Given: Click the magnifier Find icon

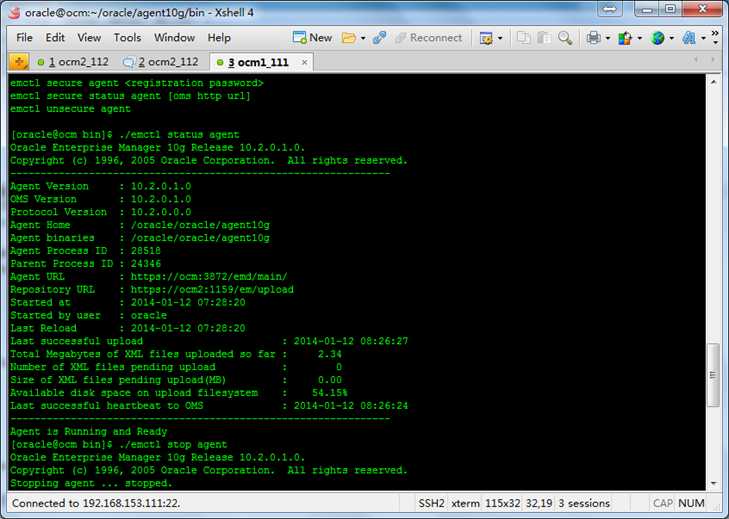Looking at the screenshot, I should pyautogui.click(x=565, y=38).
